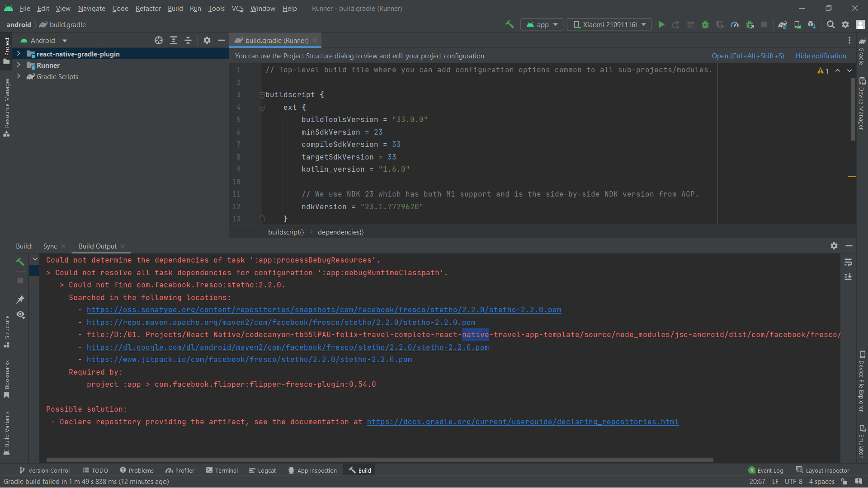Screen dimensions: 868x488
Task: Expand the react-native-gradle-plugin tree node
Action: click(19, 54)
